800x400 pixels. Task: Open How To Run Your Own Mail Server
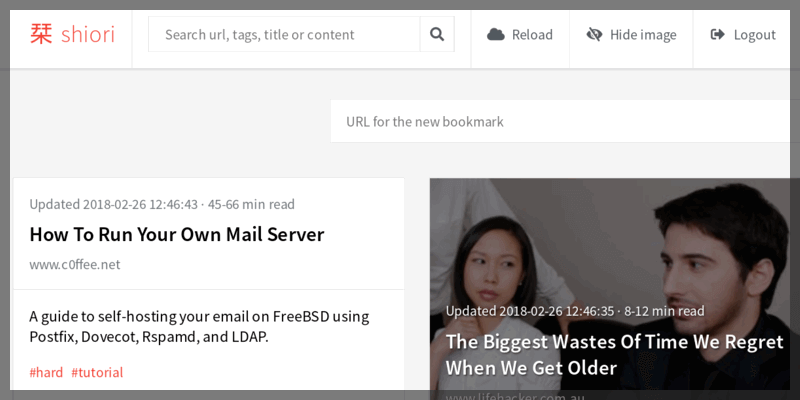click(x=177, y=235)
